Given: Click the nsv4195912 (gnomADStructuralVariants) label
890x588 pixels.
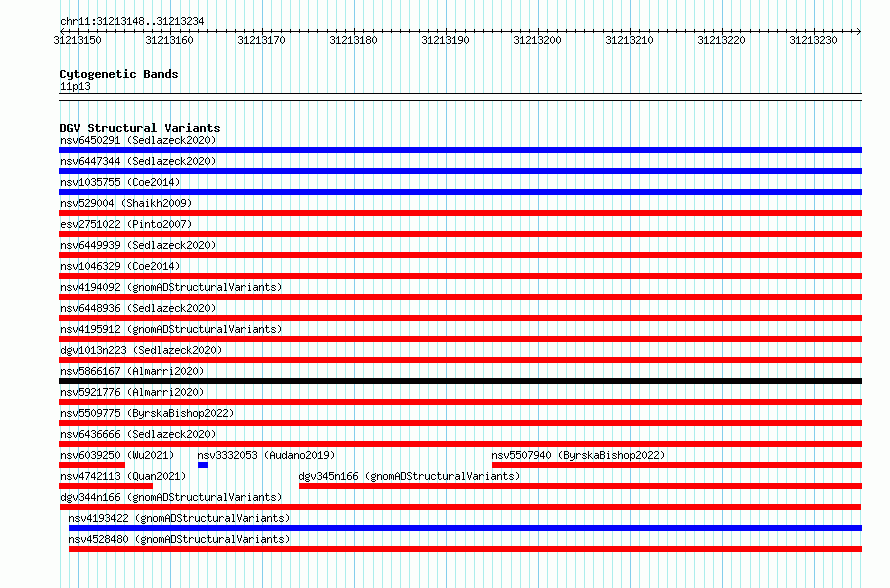Looking at the screenshot, I should [x=171, y=329].
